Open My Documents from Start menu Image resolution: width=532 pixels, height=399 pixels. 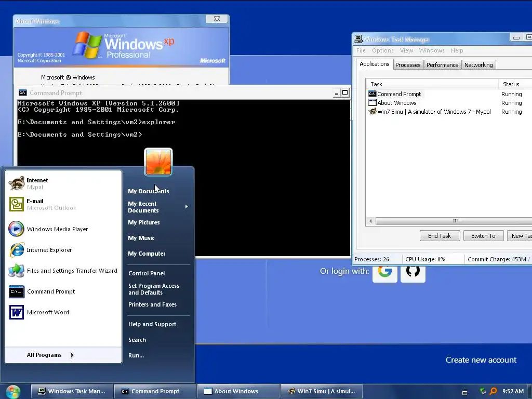pos(148,191)
